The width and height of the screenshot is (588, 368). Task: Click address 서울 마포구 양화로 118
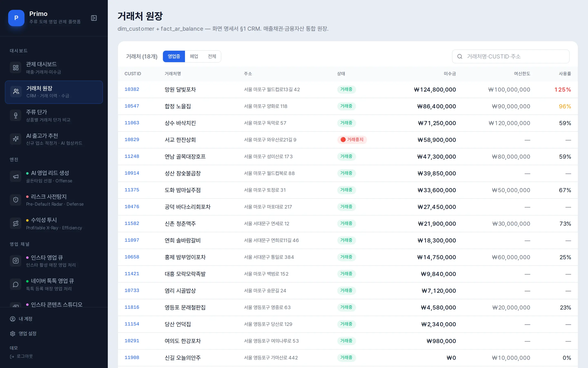266,106
